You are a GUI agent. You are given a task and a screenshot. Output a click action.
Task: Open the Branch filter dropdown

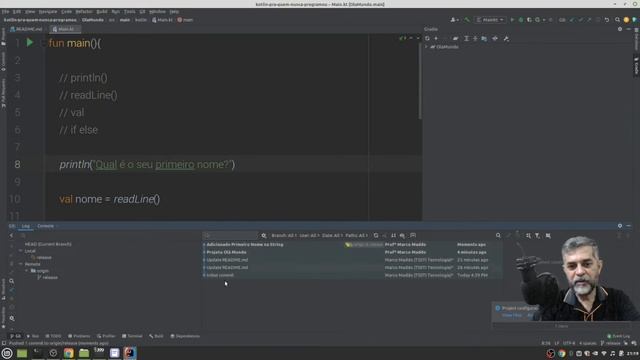coord(283,236)
